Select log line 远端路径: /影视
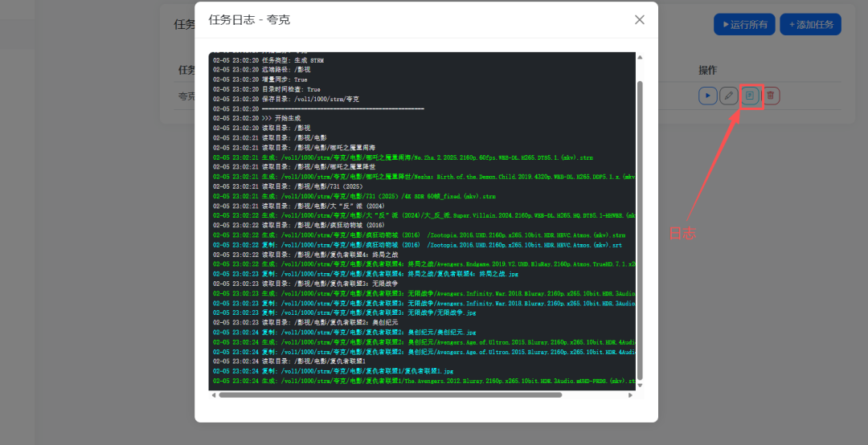868x445 pixels. pyautogui.click(x=262, y=70)
